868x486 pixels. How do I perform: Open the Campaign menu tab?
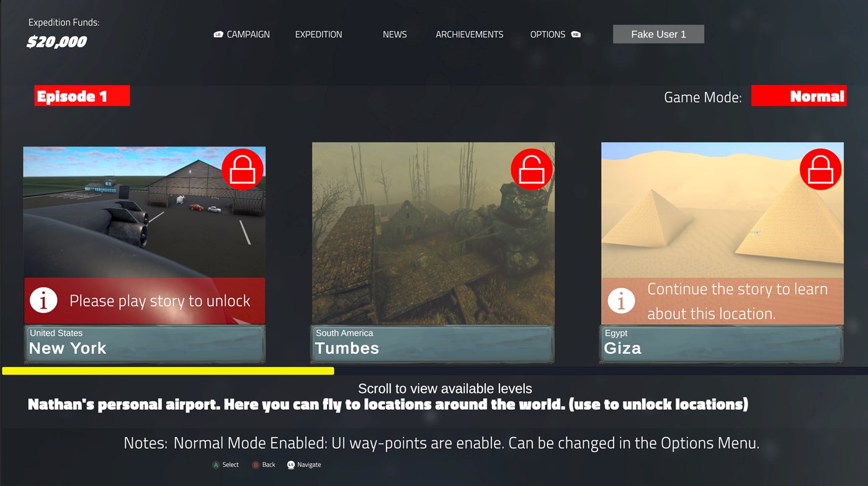pos(248,35)
